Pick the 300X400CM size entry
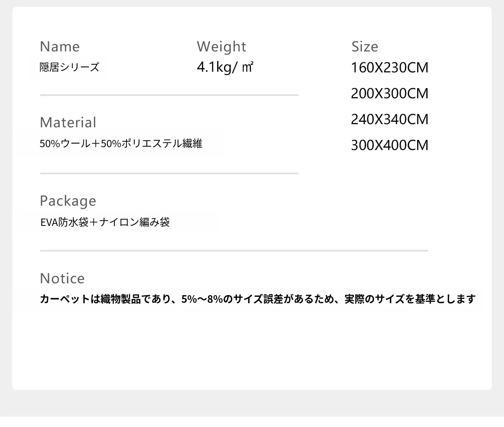504x427 pixels. [390, 145]
